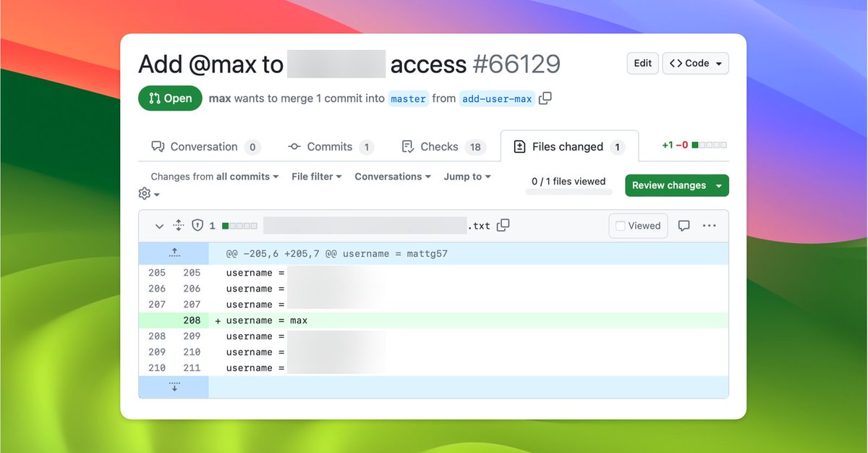Open the add-user-max head branch link
The height and width of the screenshot is (453, 868).
pos(497,98)
